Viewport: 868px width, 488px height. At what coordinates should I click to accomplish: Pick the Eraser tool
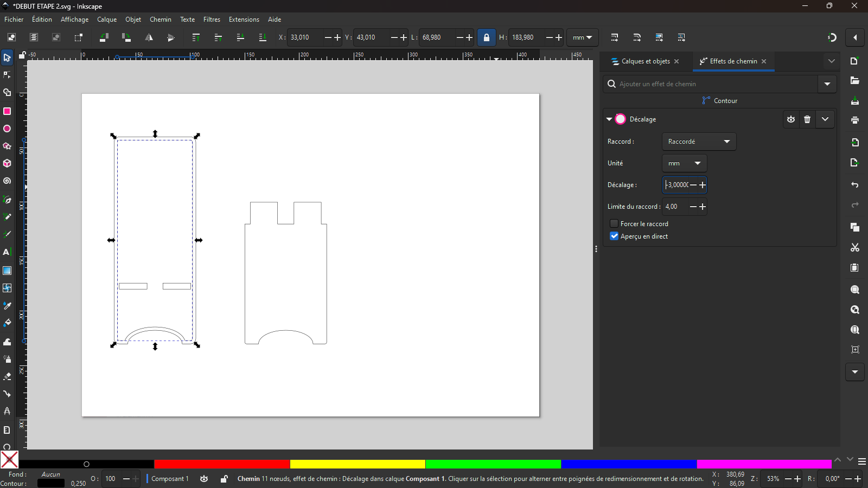7,376
